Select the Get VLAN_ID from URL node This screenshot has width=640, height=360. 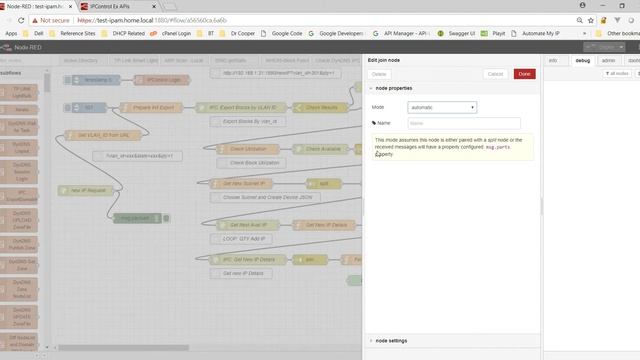pyautogui.click(x=103, y=135)
